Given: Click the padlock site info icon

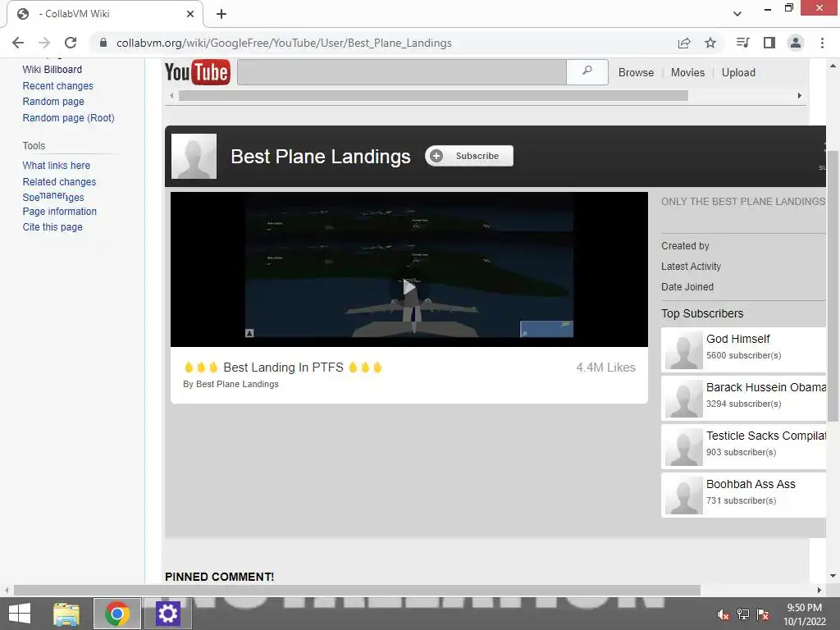Looking at the screenshot, I should [x=103, y=43].
